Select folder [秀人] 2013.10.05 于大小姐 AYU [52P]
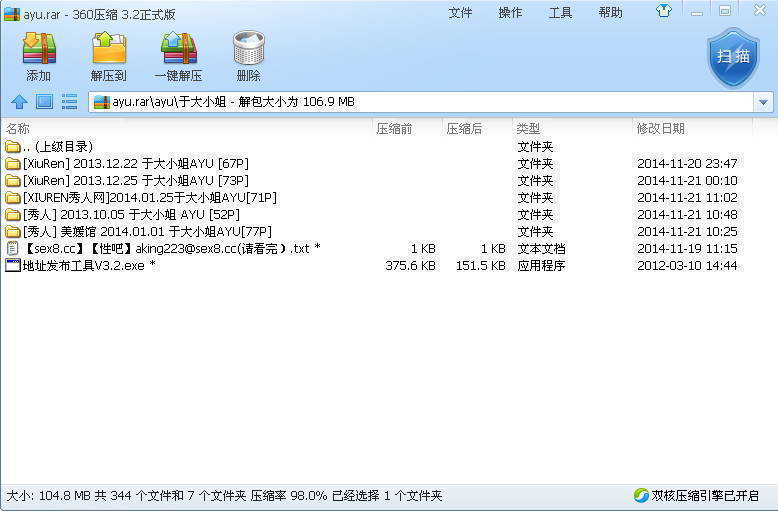 131,215
